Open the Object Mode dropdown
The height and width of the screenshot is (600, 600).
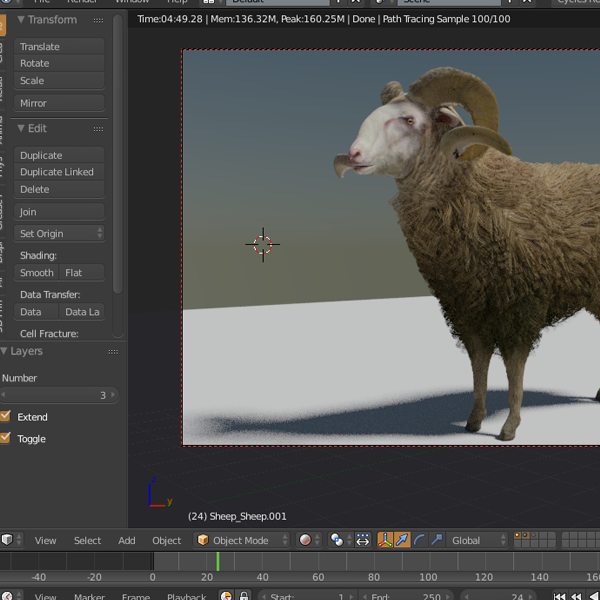click(242, 540)
